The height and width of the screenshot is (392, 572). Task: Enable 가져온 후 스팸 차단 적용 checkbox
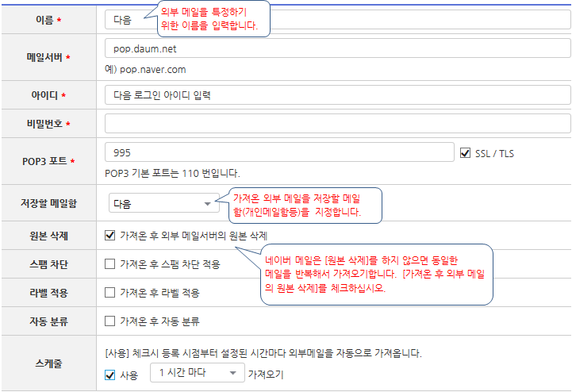point(110,264)
